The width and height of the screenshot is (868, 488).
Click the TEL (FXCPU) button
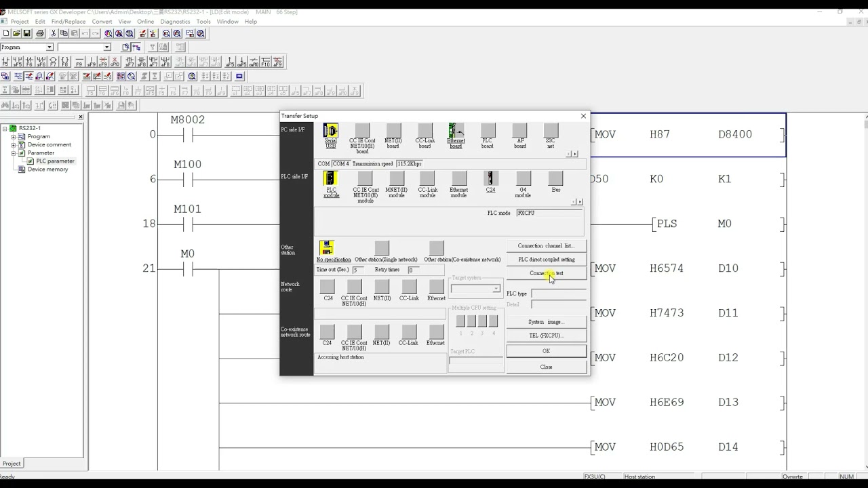(x=546, y=335)
